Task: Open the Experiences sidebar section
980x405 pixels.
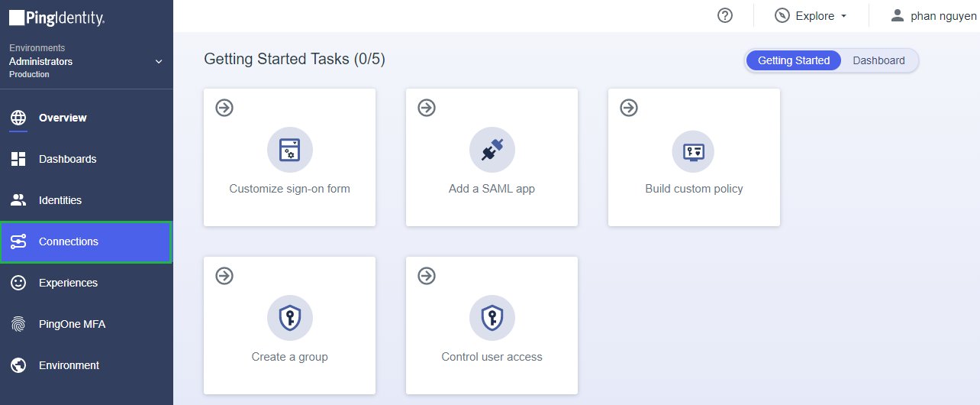Action: [86, 283]
